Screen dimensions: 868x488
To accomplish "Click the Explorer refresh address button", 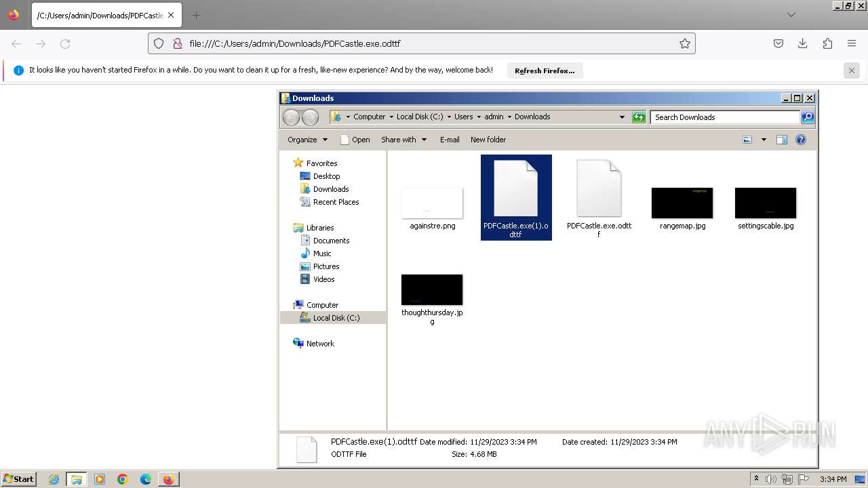I will coord(639,117).
